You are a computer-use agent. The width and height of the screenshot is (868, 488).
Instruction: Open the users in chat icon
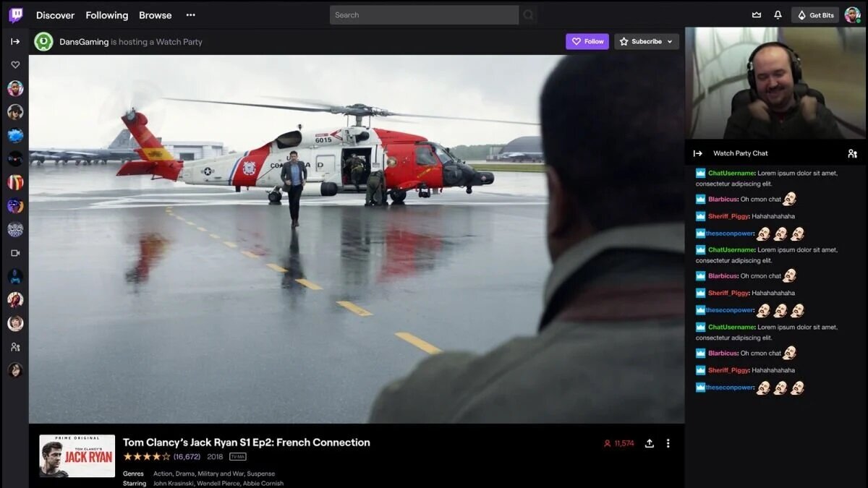point(852,153)
